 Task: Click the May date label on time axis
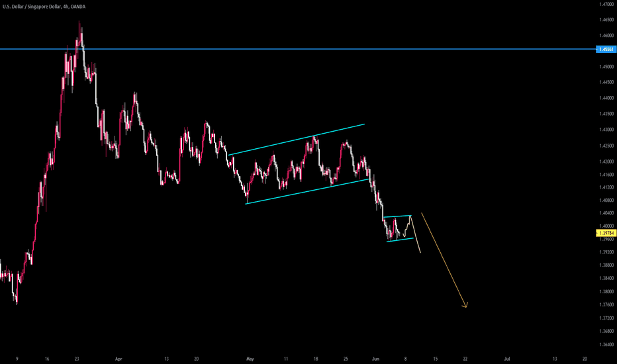click(250, 359)
